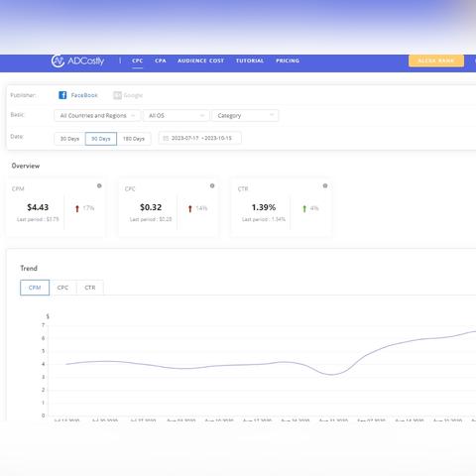
Task: Click the Overview heading
Action: [x=26, y=166]
